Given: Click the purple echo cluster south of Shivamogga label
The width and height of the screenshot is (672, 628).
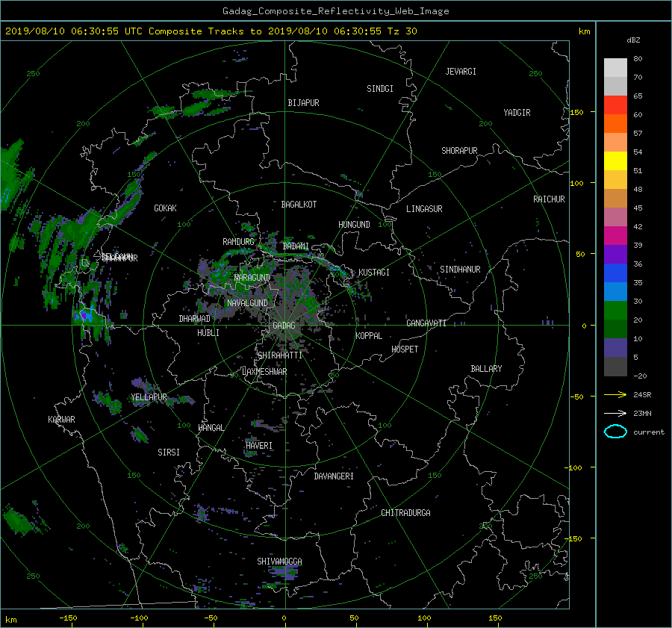Looking at the screenshot, I should click(x=283, y=573).
